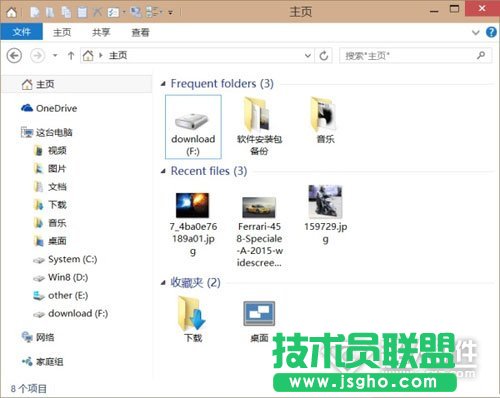This screenshot has height=398, width=500.
Task: Select the 159729.jpg thumbnail
Action: pos(325,201)
